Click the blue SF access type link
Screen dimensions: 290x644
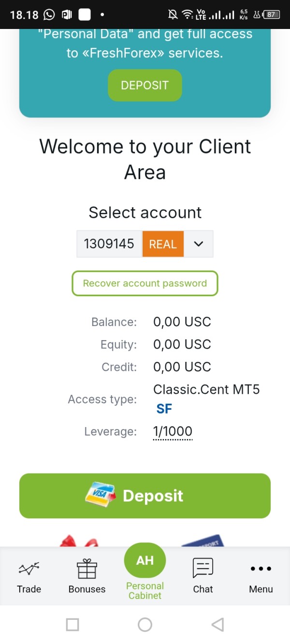pyautogui.click(x=164, y=409)
